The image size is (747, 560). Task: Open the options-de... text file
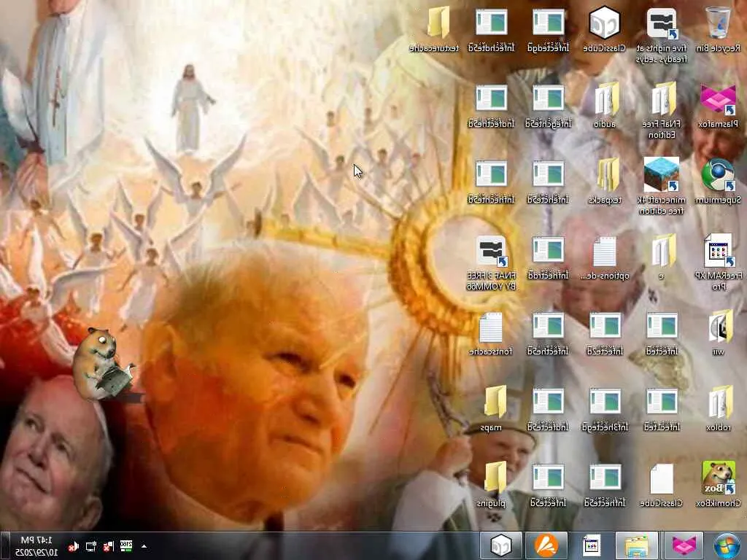[x=605, y=257]
